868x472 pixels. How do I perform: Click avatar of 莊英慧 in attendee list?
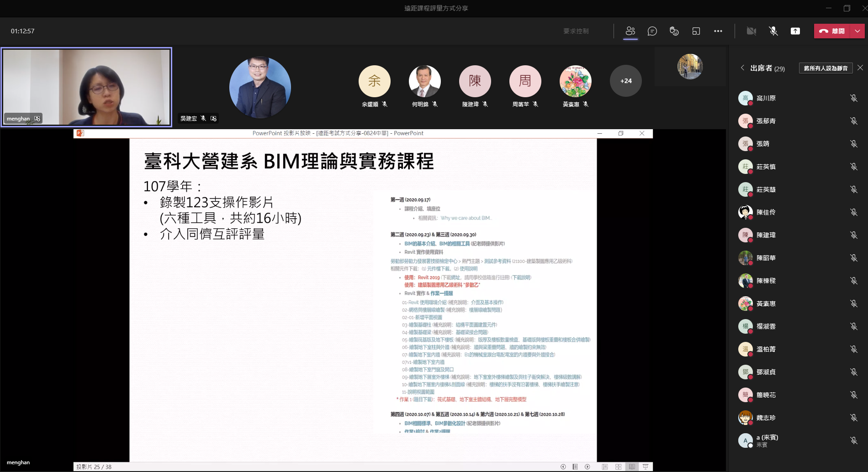pyautogui.click(x=746, y=189)
